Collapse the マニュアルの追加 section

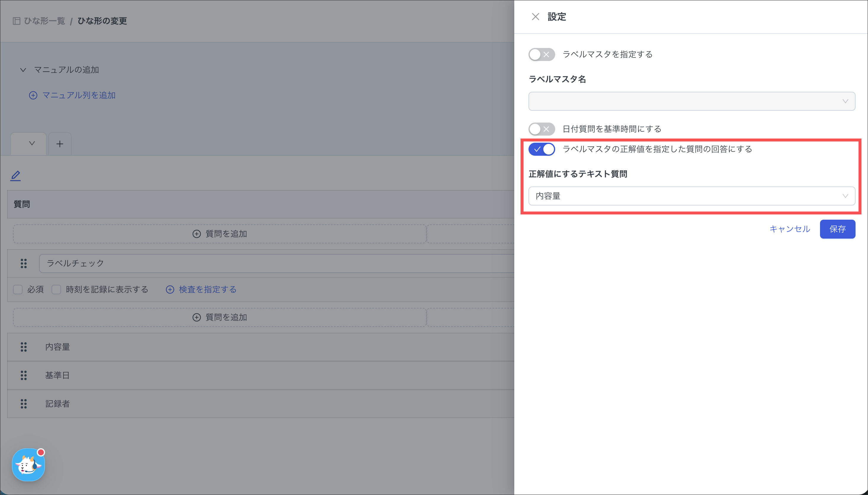click(x=23, y=70)
